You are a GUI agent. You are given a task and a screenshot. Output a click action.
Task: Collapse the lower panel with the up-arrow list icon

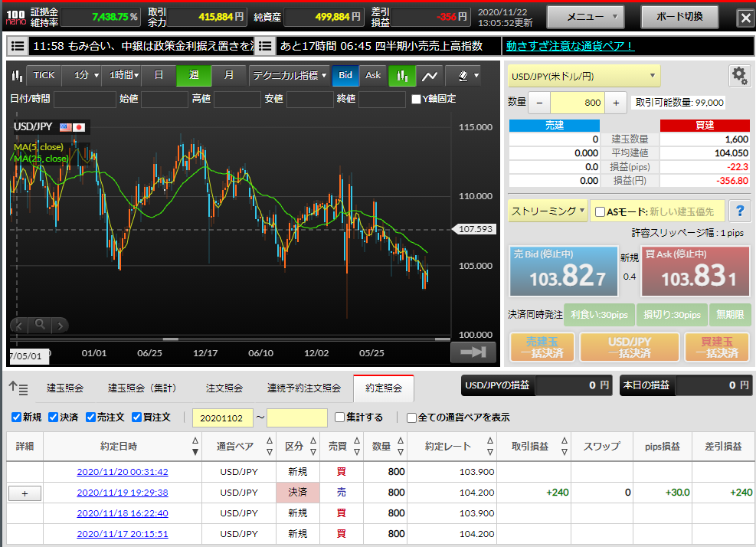18,388
